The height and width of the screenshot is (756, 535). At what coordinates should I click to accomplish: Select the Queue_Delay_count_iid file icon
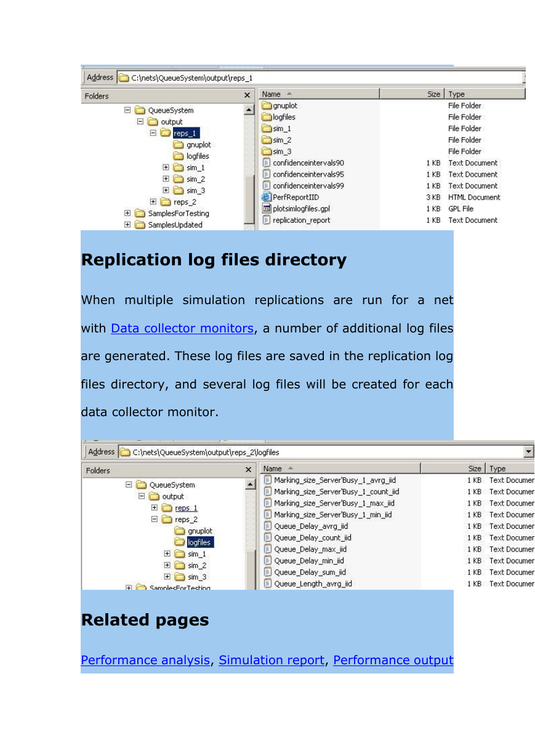pos(268,537)
